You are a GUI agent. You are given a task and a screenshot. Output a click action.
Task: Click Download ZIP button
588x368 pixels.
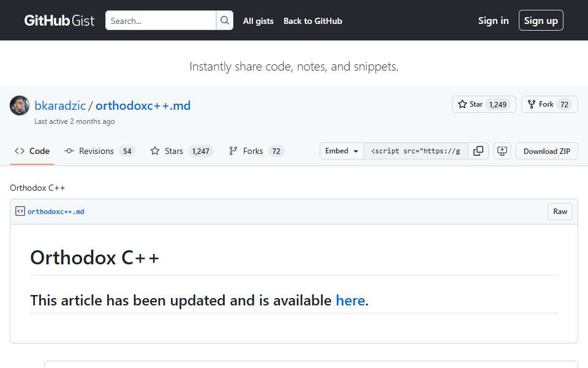coord(547,151)
